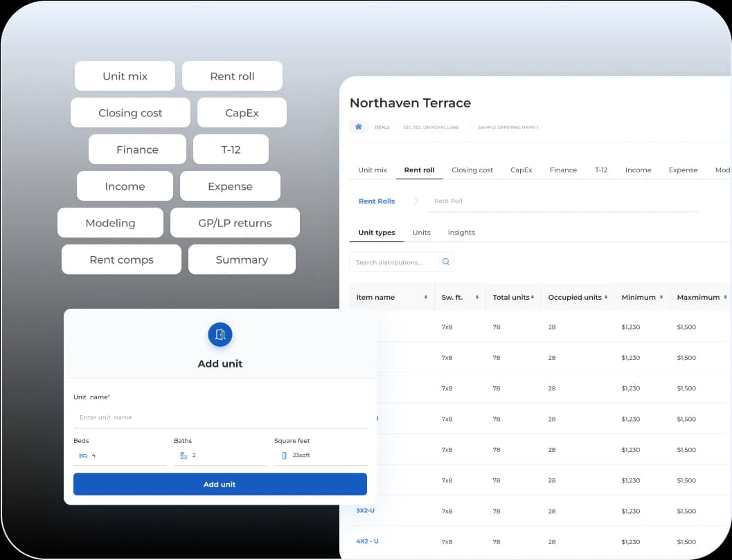Click the square feet ruler icon

284,455
